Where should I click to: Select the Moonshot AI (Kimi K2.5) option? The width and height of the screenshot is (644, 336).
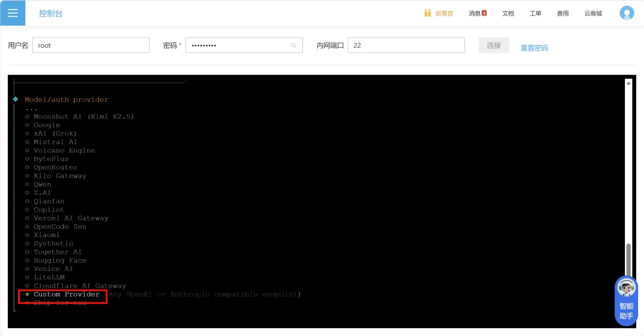pos(80,117)
